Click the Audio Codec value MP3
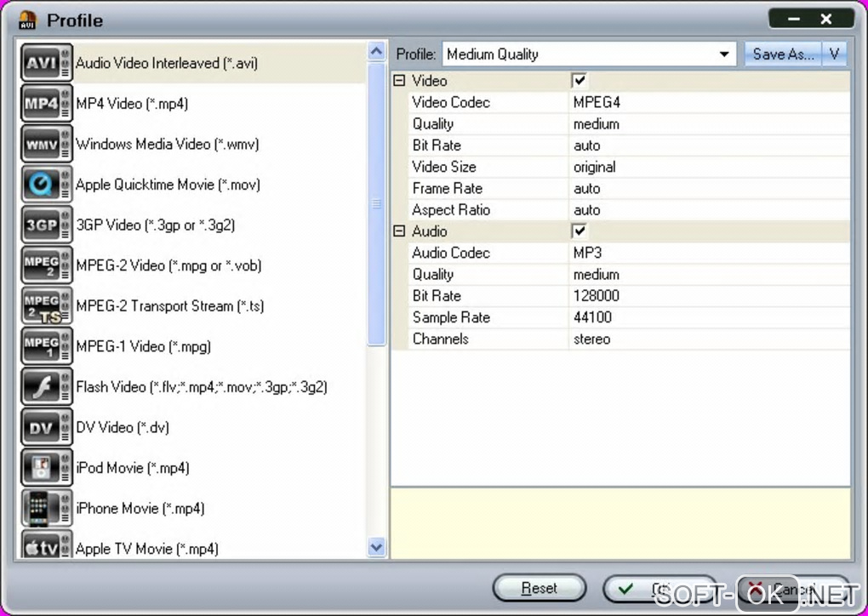 point(709,253)
